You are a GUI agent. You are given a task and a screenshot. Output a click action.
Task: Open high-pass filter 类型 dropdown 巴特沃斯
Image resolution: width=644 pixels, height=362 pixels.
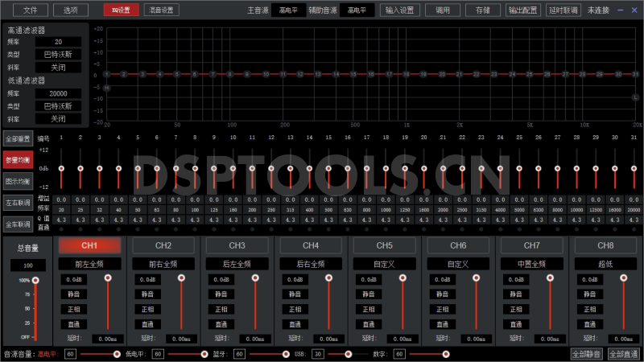tap(57, 55)
